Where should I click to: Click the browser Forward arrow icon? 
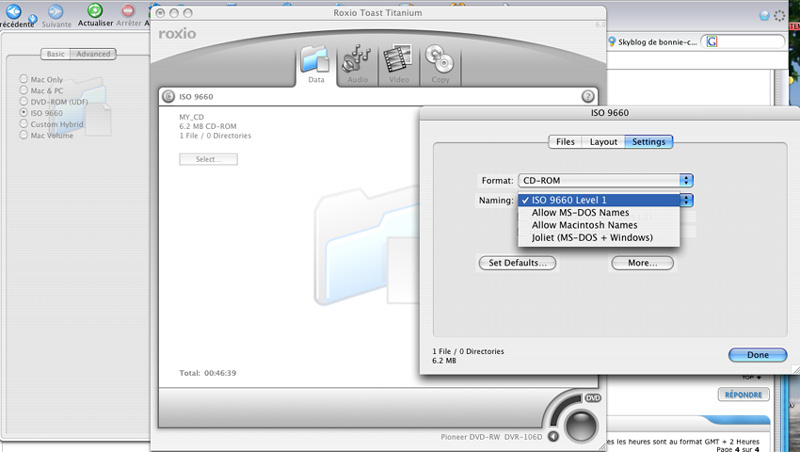tap(56, 12)
